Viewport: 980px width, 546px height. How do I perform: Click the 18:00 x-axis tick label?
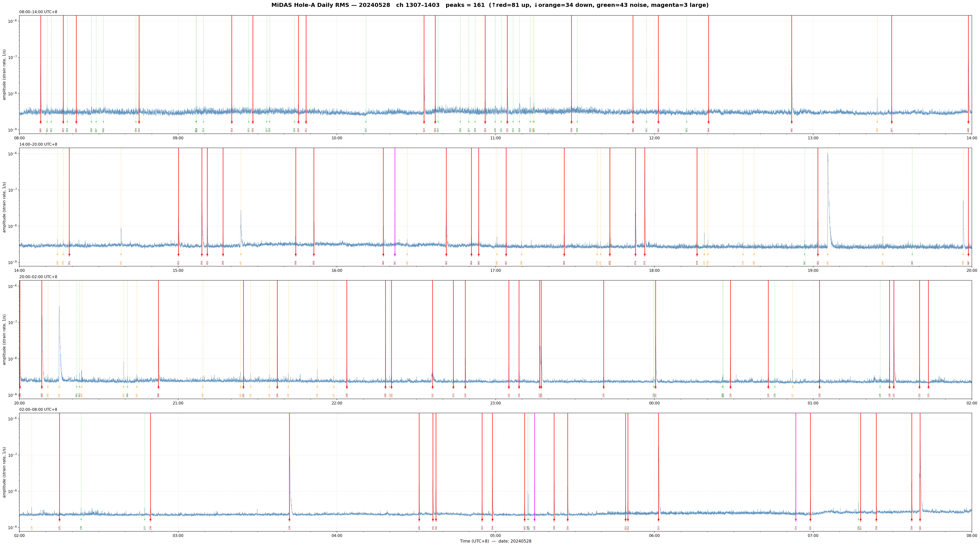(x=654, y=271)
